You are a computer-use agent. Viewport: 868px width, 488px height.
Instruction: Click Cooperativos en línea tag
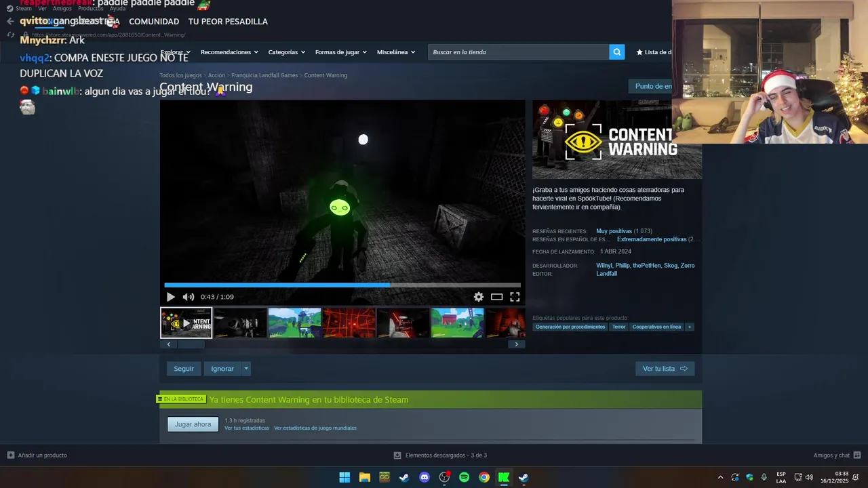[656, 327]
